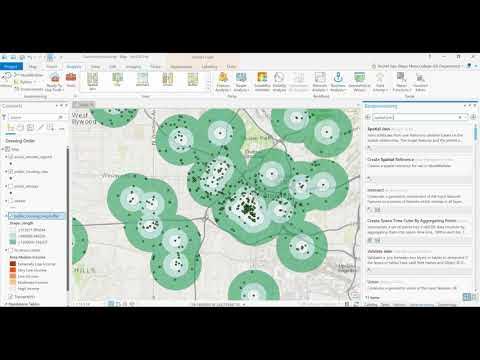Select List By Drawing Order icon

coord(11,127)
